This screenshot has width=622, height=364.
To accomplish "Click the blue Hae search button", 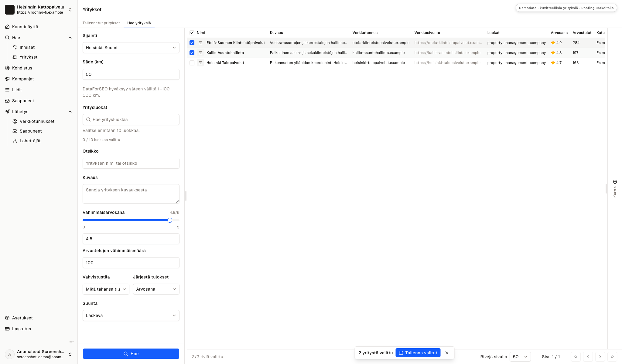I will pyautogui.click(x=131, y=354).
